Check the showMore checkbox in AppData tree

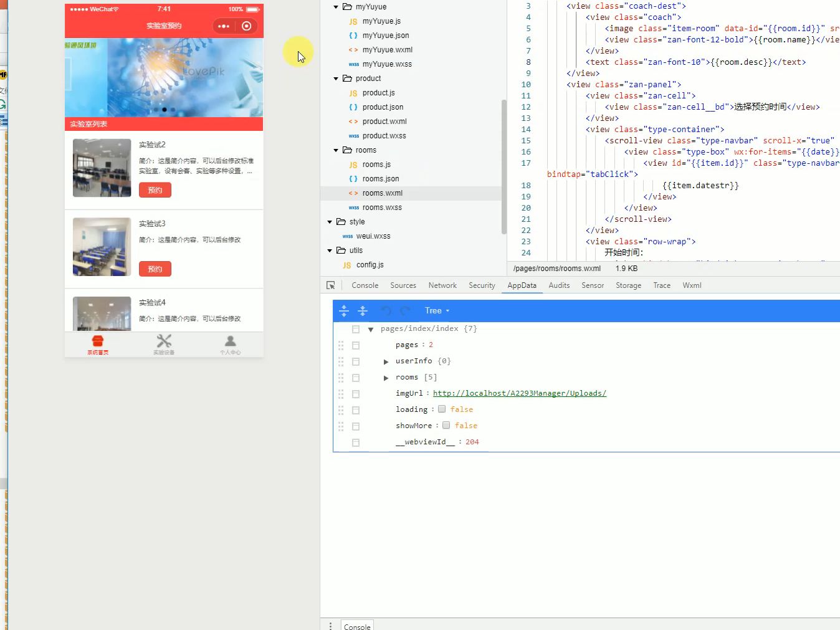point(446,425)
